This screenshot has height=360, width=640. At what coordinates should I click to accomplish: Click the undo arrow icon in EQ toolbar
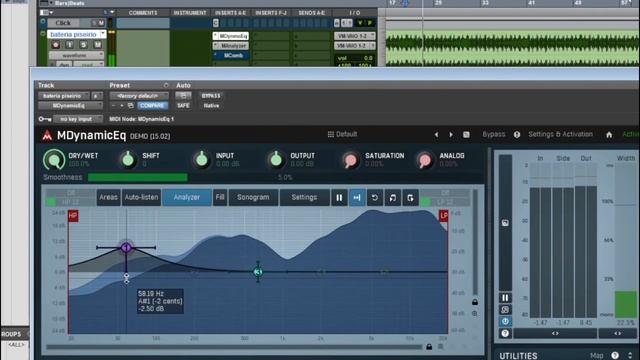pos(375,198)
